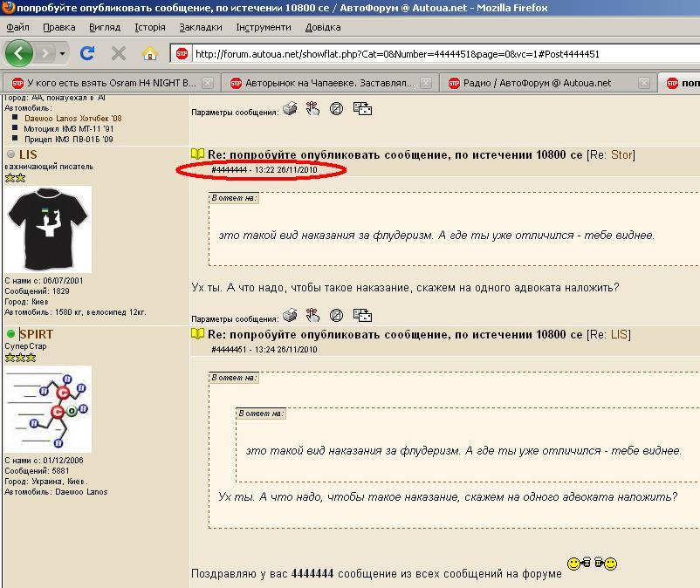Click the URL address field
The image size is (700, 588).
point(436,54)
